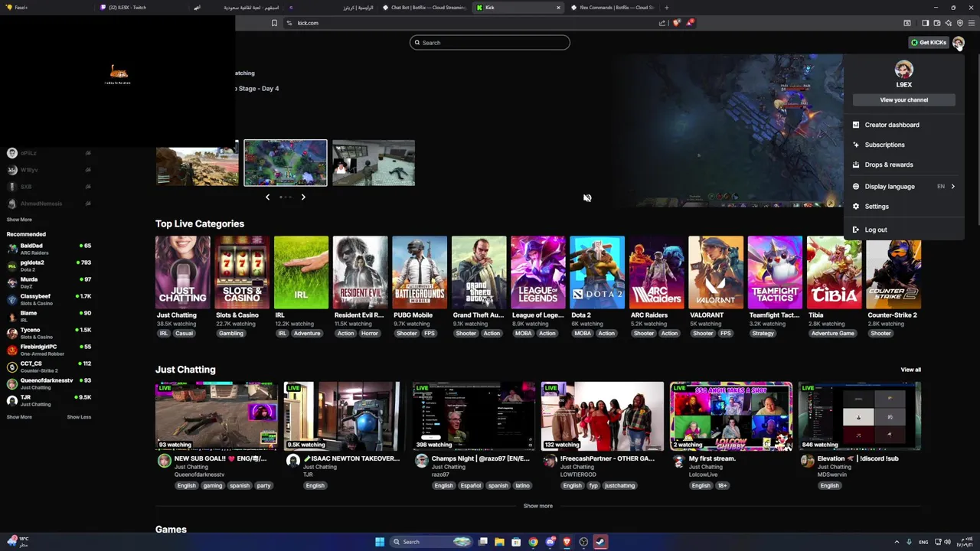Image resolution: width=980 pixels, height=551 pixels.
Task: Open AhmedNemesis offline followed channel
Action: [49, 204]
